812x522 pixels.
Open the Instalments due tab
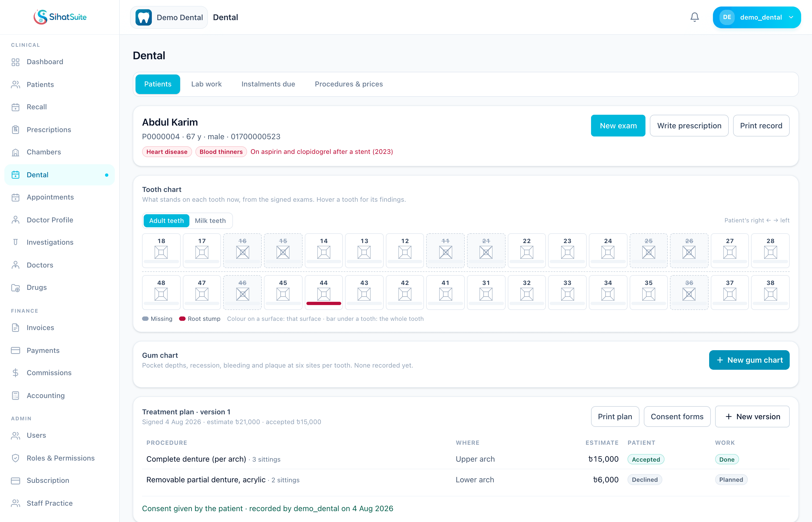pos(268,84)
